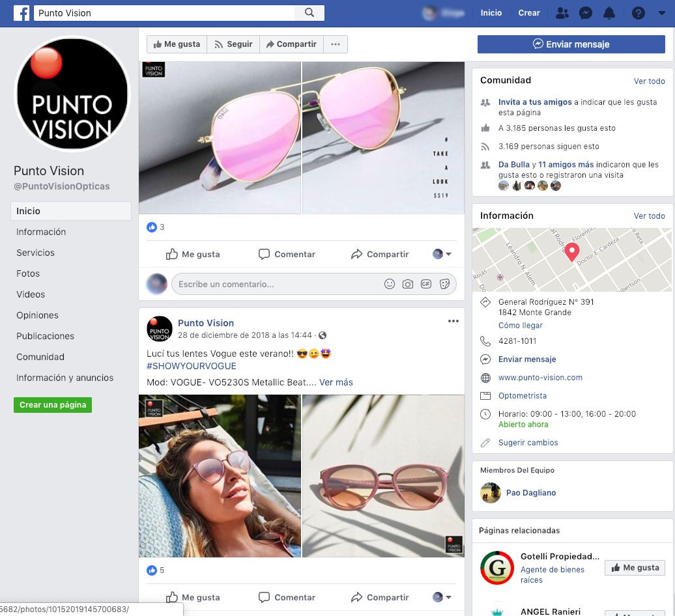Expand post text with Ver más
Image resolution: width=675 pixels, height=616 pixels.
[x=336, y=382]
